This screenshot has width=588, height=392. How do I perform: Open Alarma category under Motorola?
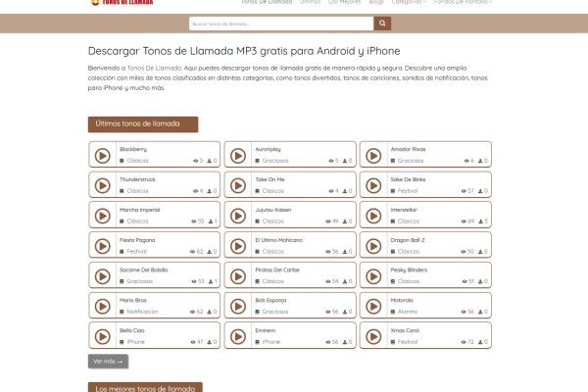coord(408,312)
